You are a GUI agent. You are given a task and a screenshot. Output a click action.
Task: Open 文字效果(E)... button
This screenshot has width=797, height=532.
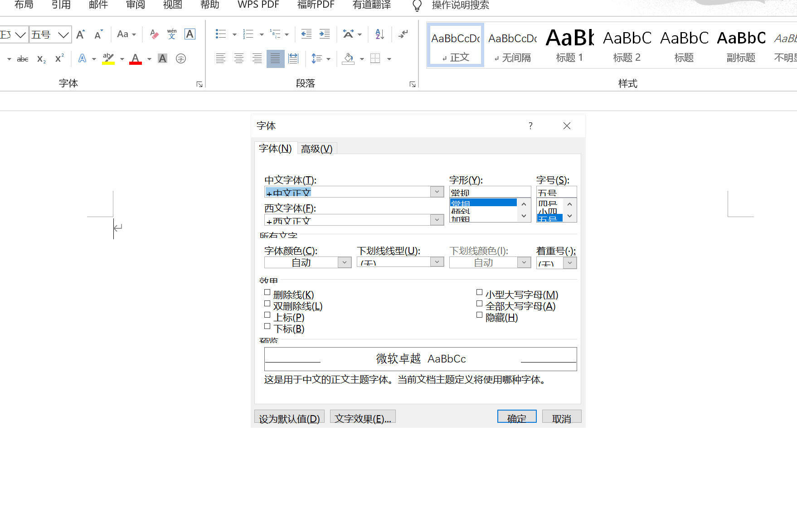[363, 417]
